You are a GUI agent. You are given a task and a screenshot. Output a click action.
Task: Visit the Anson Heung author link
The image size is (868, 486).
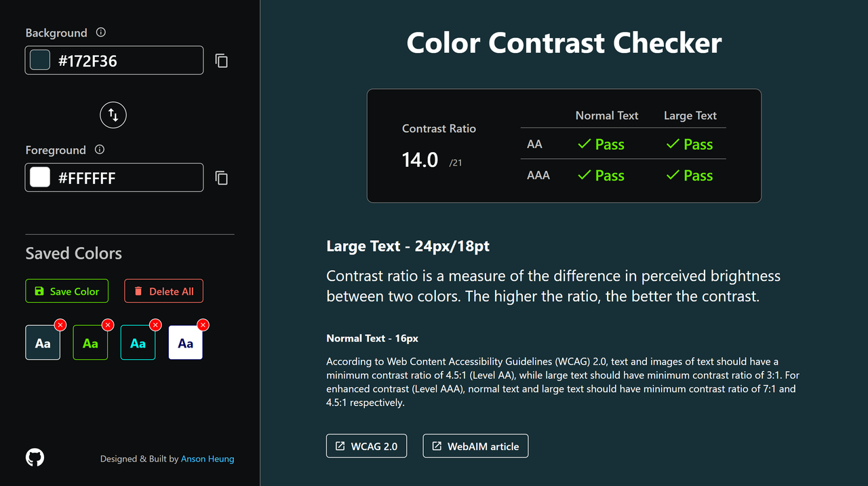(x=208, y=459)
